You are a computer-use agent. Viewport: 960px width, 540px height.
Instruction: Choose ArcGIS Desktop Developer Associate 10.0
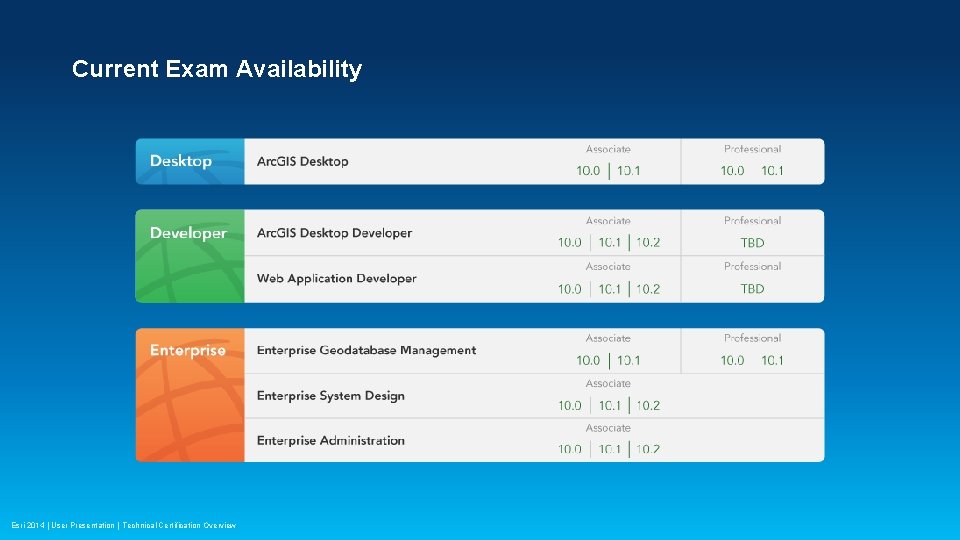click(x=569, y=242)
